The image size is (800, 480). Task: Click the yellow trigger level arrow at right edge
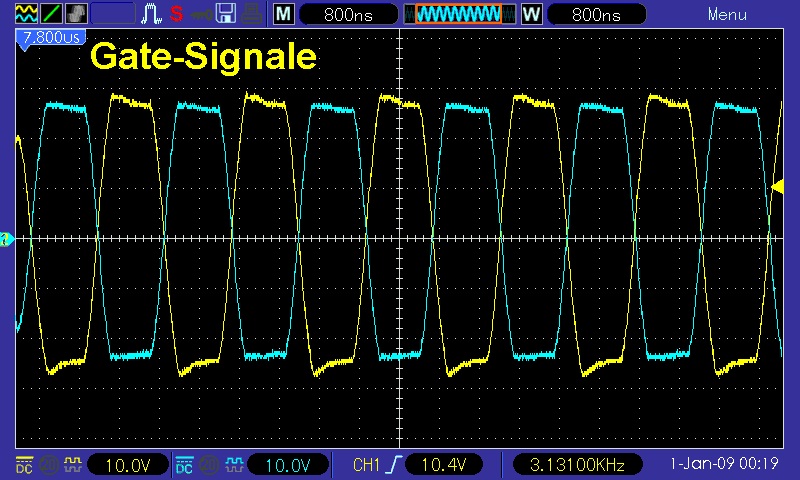click(x=778, y=187)
